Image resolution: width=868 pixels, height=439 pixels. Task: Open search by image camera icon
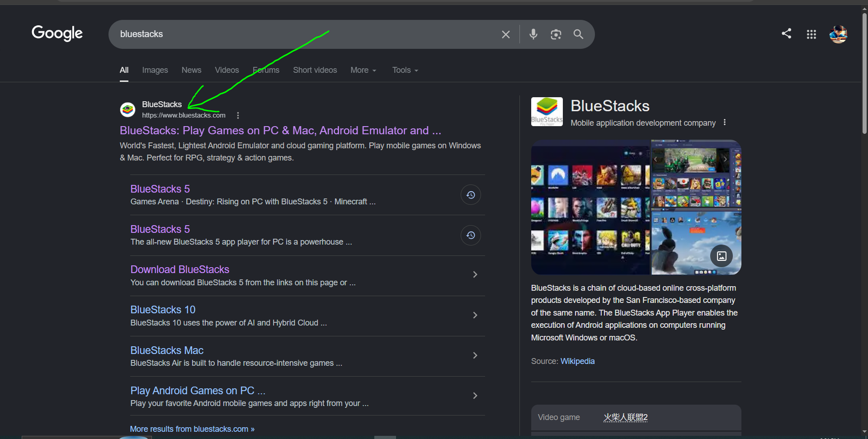point(556,34)
